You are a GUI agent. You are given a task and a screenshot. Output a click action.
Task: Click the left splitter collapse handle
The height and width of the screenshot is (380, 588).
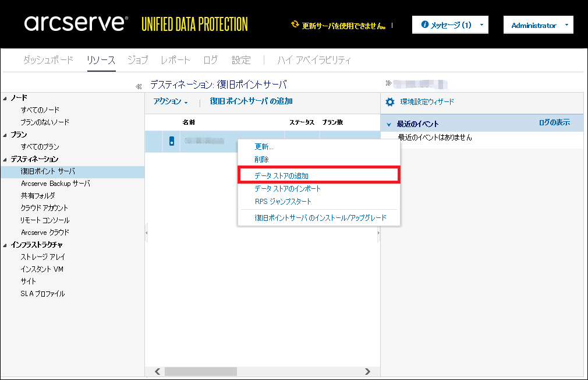pyautogui.click(x=146, y=233)
